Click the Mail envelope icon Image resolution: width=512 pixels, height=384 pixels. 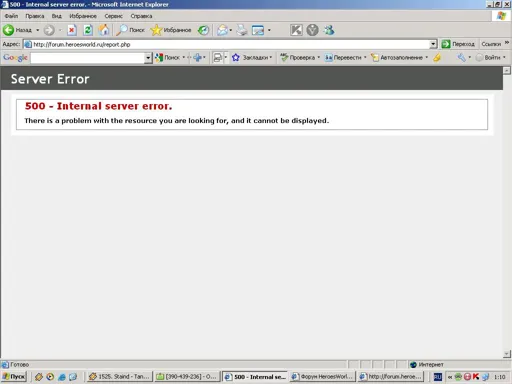point(222,30)
